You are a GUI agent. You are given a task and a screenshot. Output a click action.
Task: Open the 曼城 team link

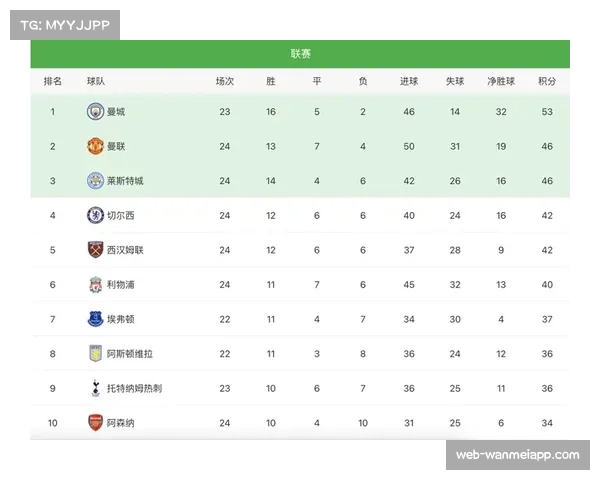pyautogui.click(x=115, y=112)
